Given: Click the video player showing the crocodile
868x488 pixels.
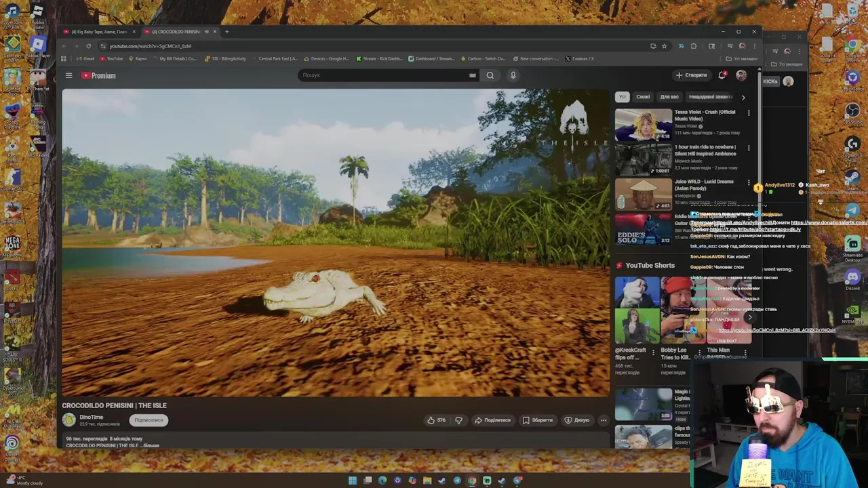Looking at the screenshot, I should [336, 243].
